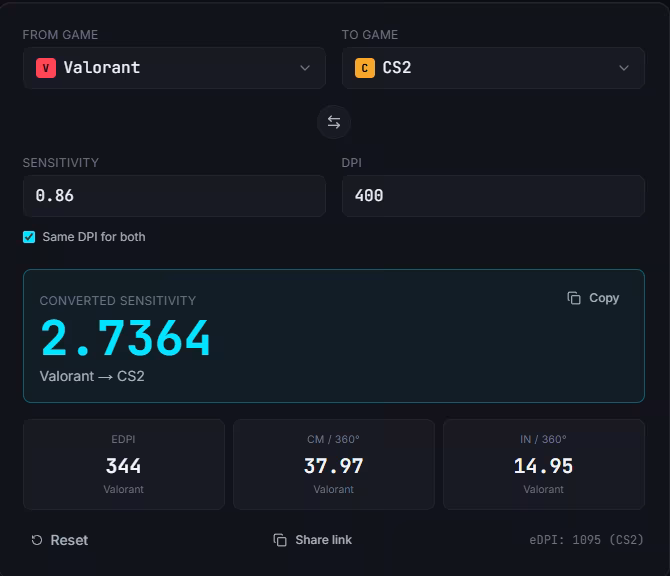This screenshot has height=576, width=670.
Task: Click the IN / 360° value 14.95
Action: pos(544,466)
